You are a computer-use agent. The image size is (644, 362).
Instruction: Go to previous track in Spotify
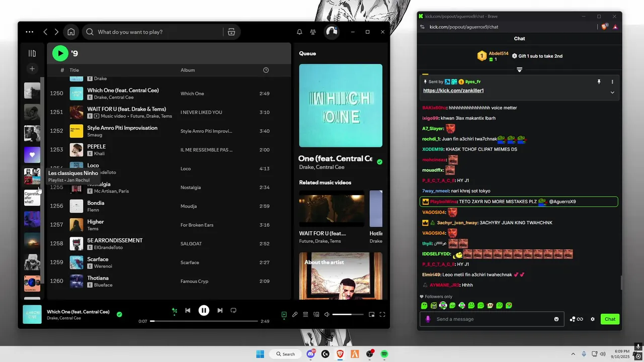pyautogui.click(x=188, y=311)
